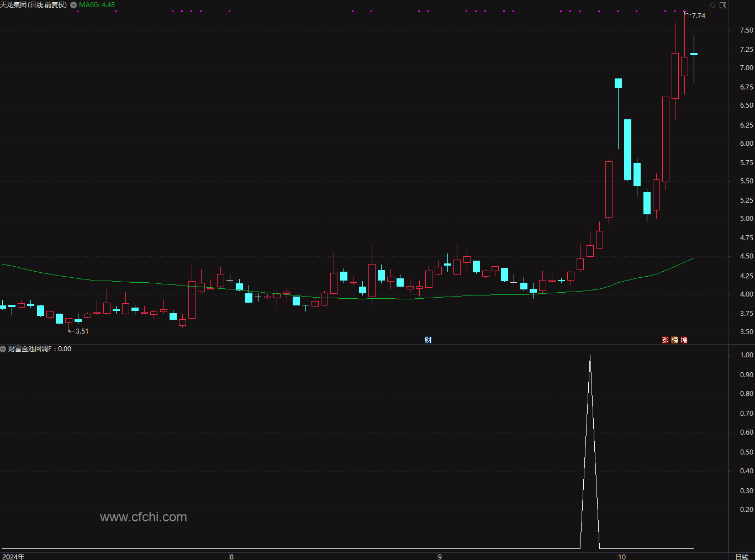This screenshot has height=560, width=755.
Task: Click the 3.50 value on the price axis
Action: [747, 332]
